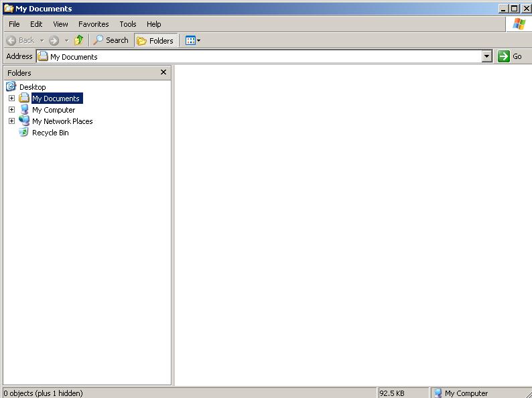Click the status bar My Computer icon
This screenshot has height=398, width=532.
pyautogui.click(x=438, y=393)
